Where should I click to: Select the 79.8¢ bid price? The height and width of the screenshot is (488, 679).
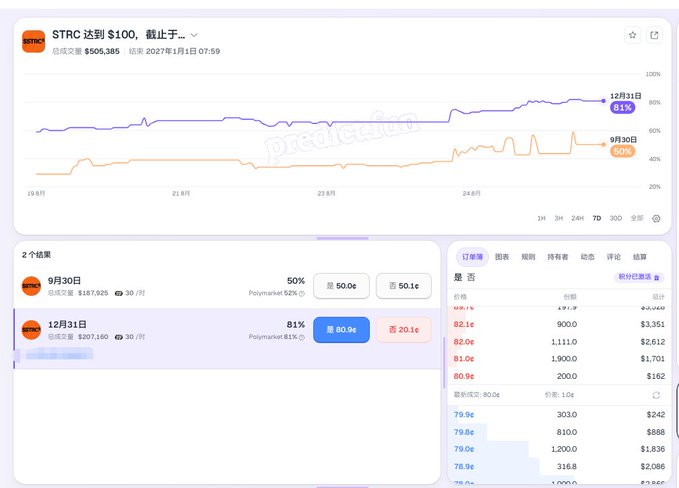463,432
